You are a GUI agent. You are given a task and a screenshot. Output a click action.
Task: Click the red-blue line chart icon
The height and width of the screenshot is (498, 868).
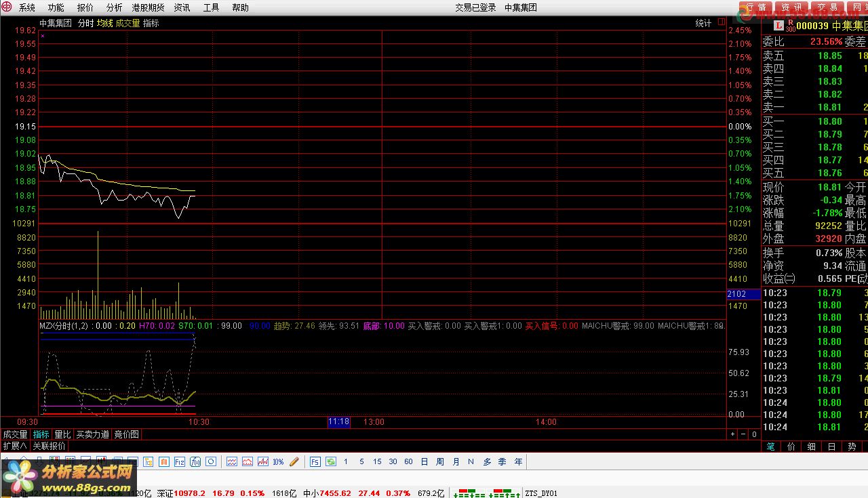[x=263, y=461]
